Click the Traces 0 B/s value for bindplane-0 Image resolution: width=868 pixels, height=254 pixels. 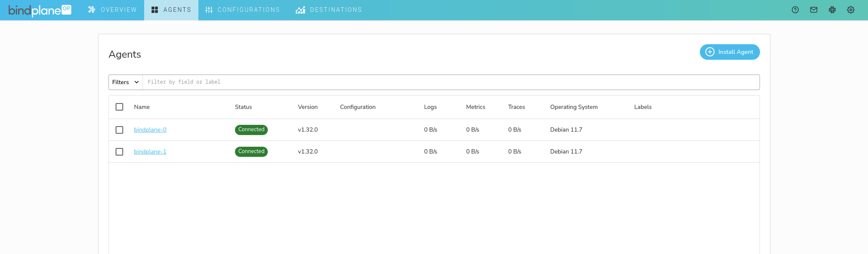(514, 130)
